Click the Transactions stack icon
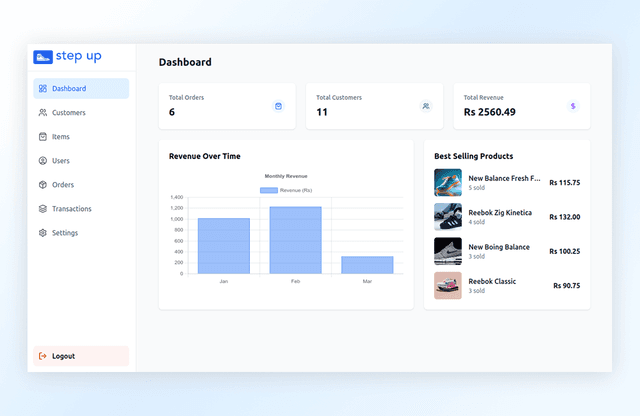This screenshot has height=416, width=640. tap(42, 209)
